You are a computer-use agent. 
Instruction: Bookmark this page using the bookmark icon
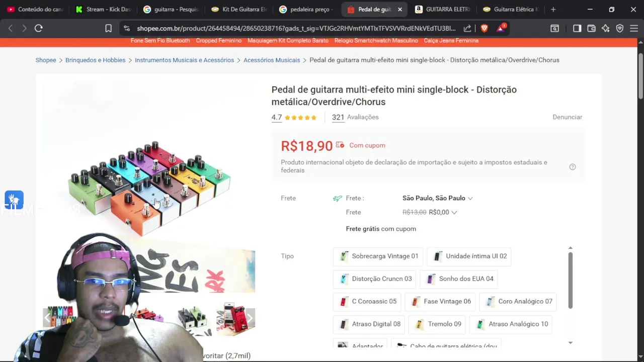point(108,29)
